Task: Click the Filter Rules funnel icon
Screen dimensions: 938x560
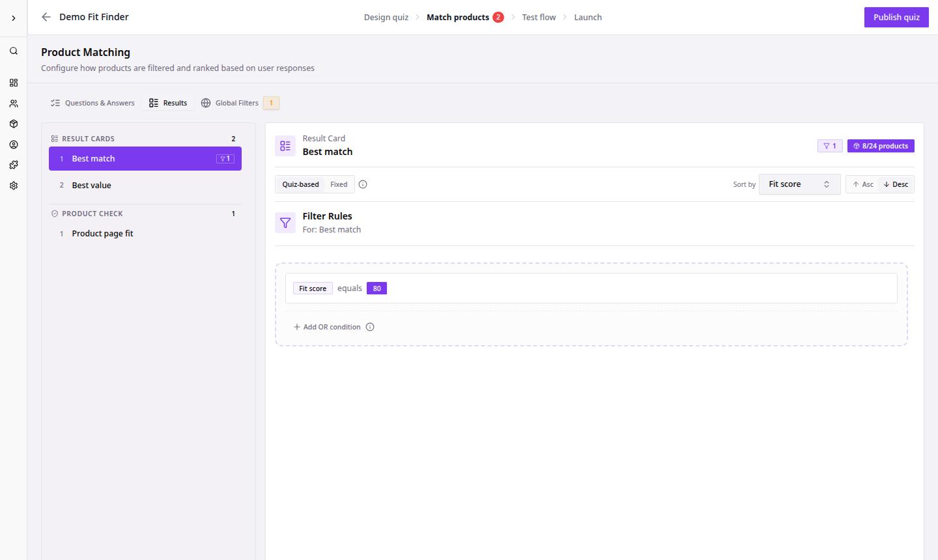Action: 285,223
